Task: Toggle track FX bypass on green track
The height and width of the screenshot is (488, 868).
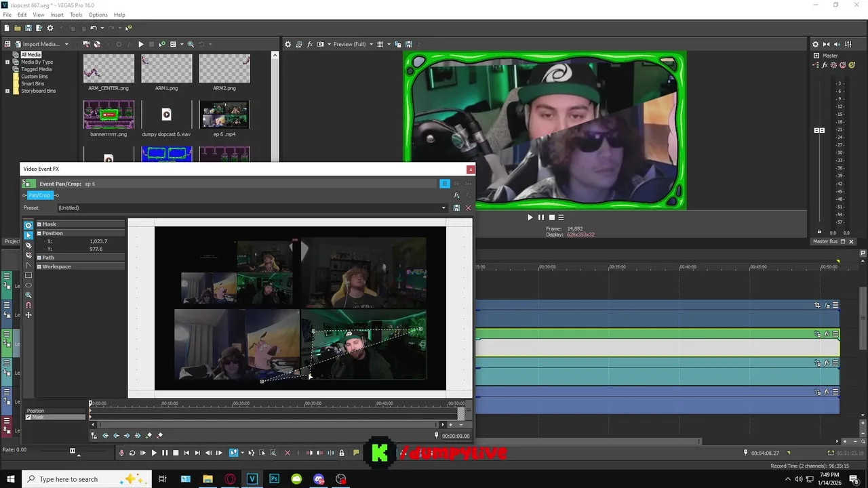Action: tap(827, 334)
